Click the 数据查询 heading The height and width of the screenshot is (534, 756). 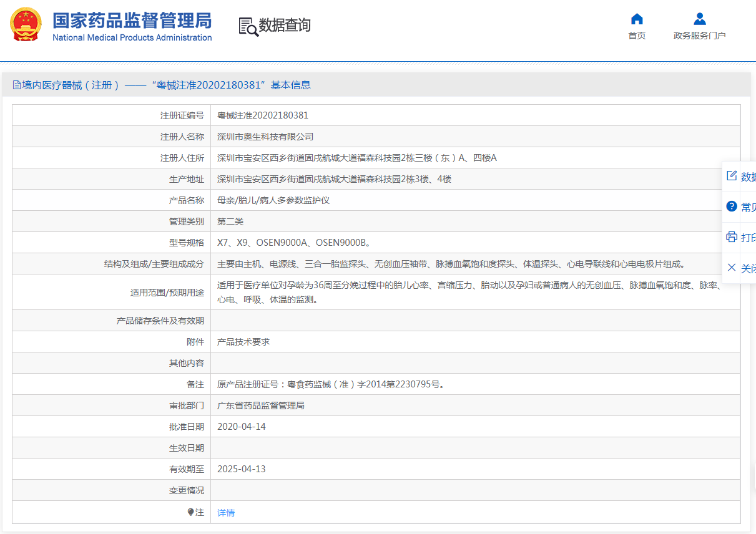285,26
